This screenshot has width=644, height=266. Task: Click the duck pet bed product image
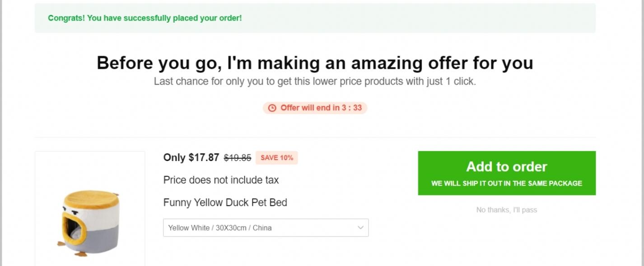point(90,217)
